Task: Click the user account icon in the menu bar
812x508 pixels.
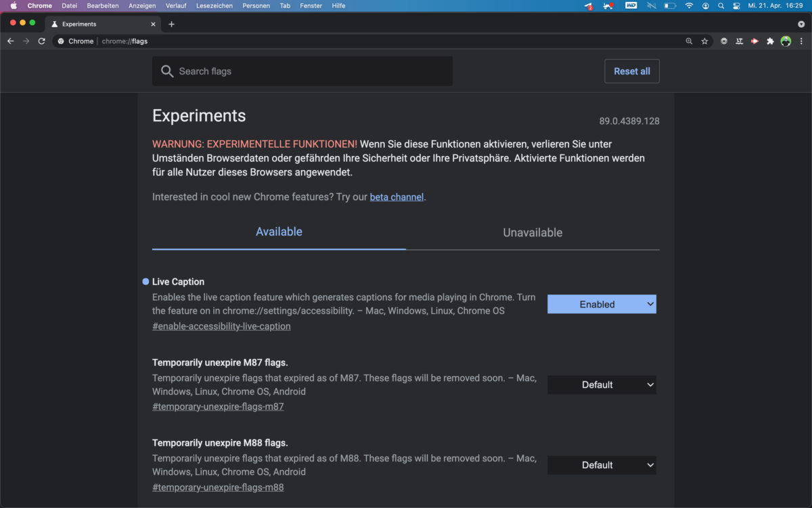Action: pos(706,5)
